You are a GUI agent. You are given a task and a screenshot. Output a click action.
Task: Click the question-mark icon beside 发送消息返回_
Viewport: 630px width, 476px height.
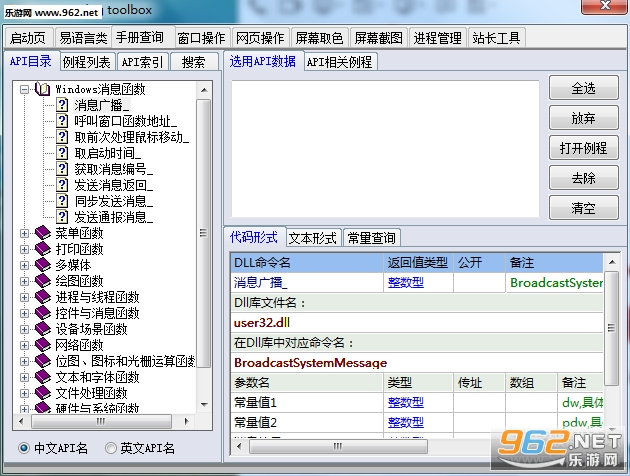click(62, 185)
